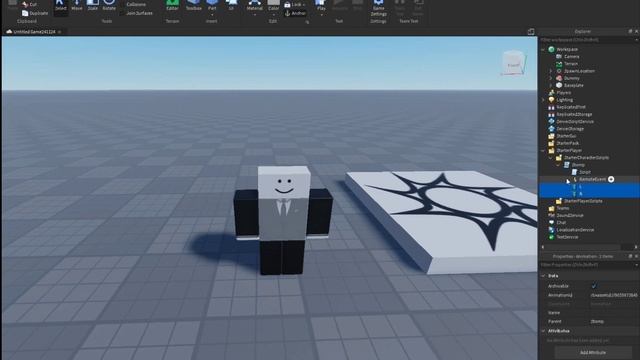Collapse the StarterPlayer node

(543, 151)
